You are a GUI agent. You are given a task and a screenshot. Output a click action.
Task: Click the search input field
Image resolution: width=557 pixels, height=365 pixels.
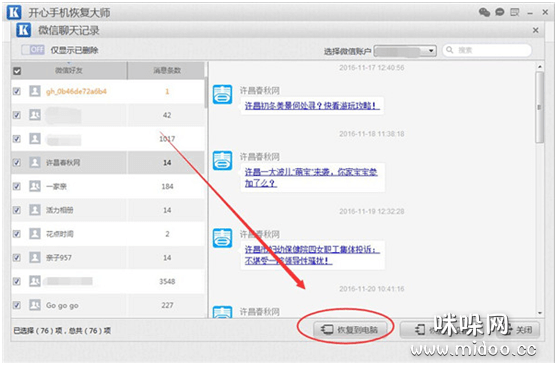(487, 50)
